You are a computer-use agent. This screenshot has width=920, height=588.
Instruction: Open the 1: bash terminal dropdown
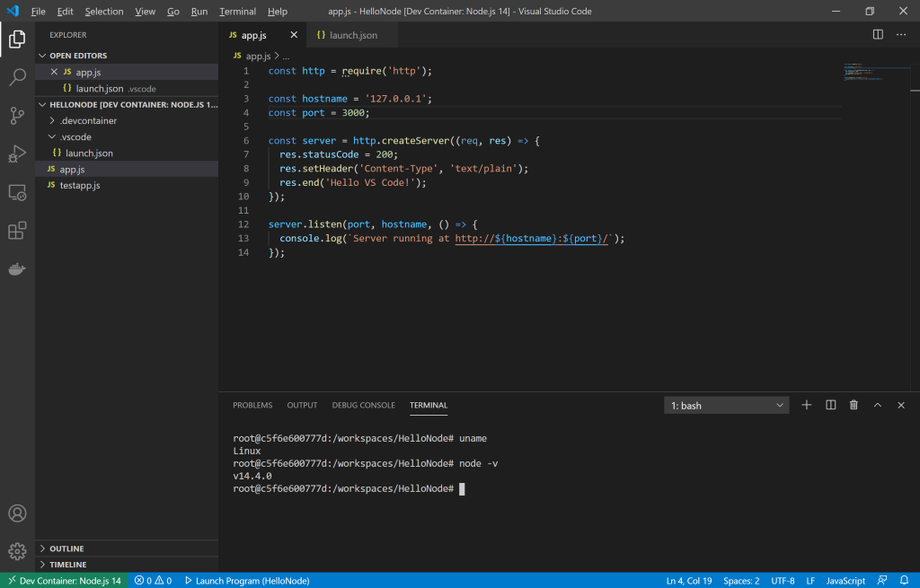tap(726, 405)
